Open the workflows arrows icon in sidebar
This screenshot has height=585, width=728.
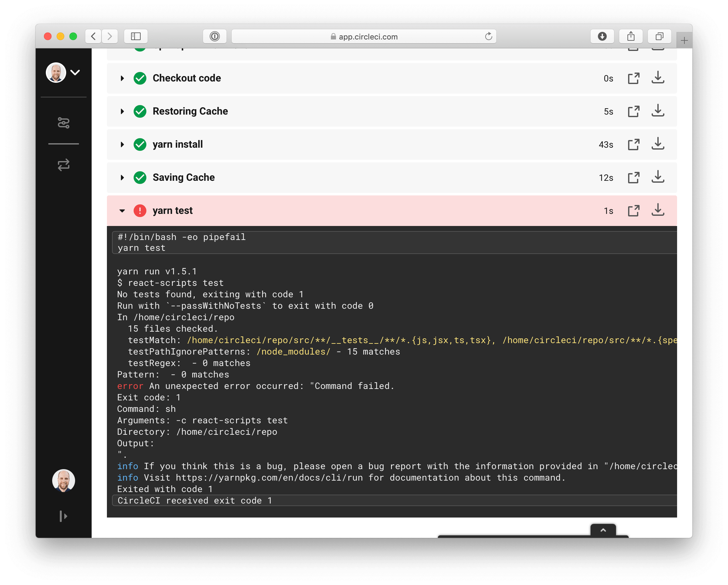pos(64,165)
